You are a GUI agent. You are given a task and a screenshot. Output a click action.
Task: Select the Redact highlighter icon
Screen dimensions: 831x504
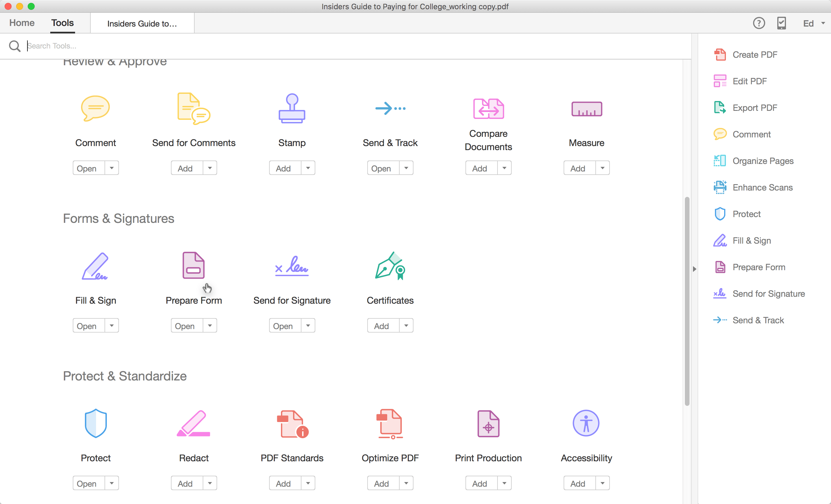(x=193, y=424)
